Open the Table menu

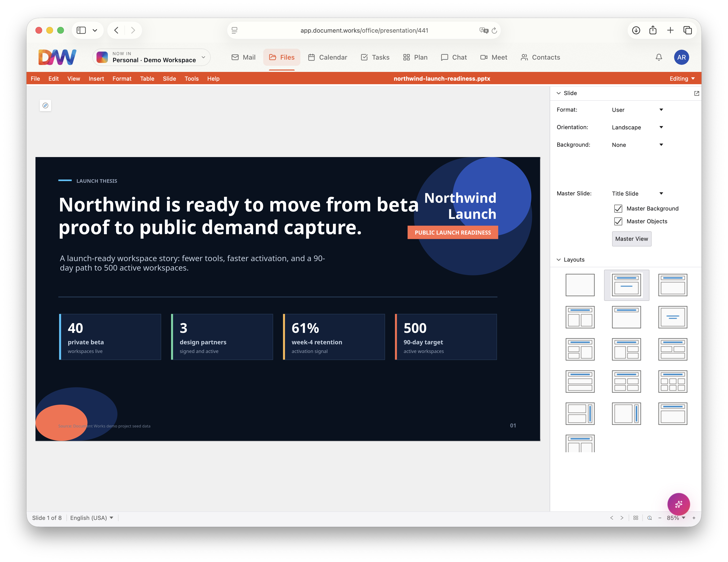147,79
